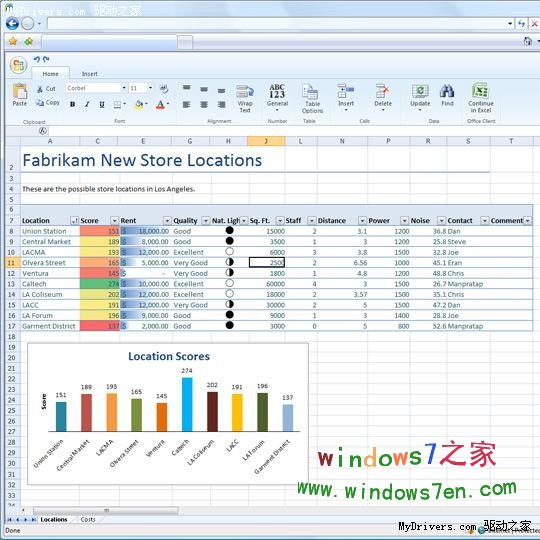Open the font size 11 dropdown

(150, 88)
